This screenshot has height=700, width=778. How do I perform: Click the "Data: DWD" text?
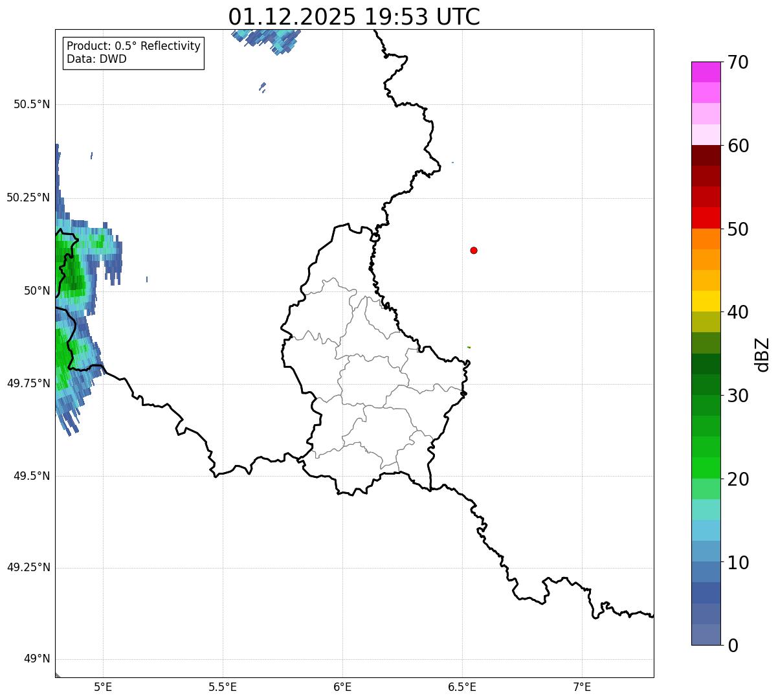click(x=97, y=60)
